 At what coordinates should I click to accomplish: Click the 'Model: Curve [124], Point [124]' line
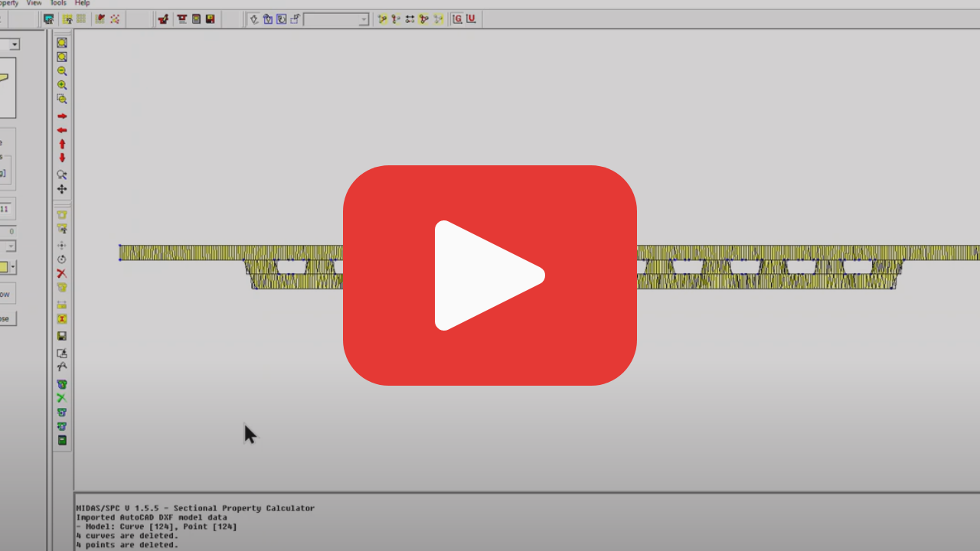[156, 527]
